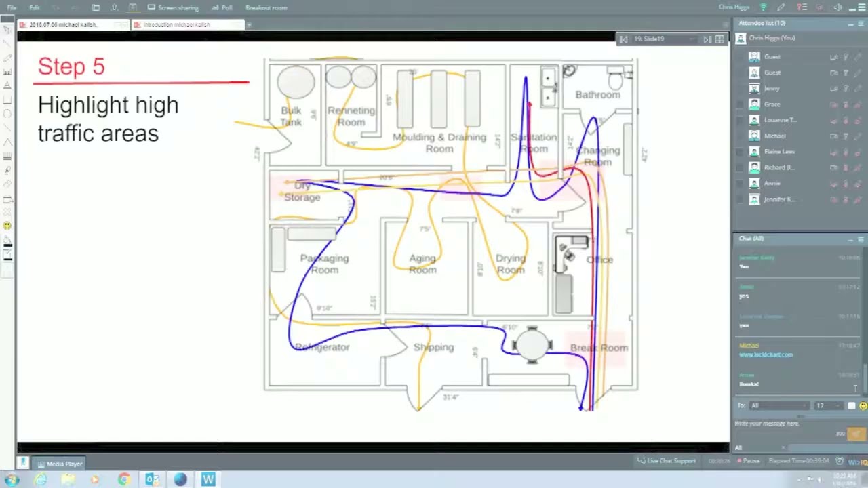The height and width of the screenshot is (488, 868).
Task: Open the Attendee list options menu
Action: point(861,24)
